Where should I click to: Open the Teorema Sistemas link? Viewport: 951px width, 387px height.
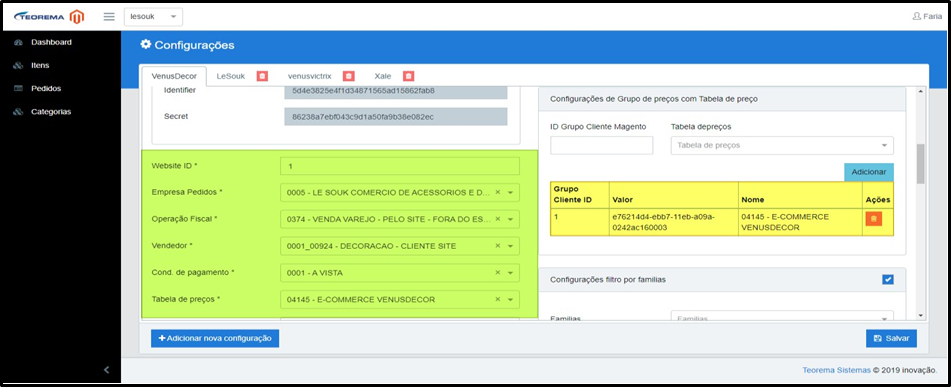tap(836, 370)
